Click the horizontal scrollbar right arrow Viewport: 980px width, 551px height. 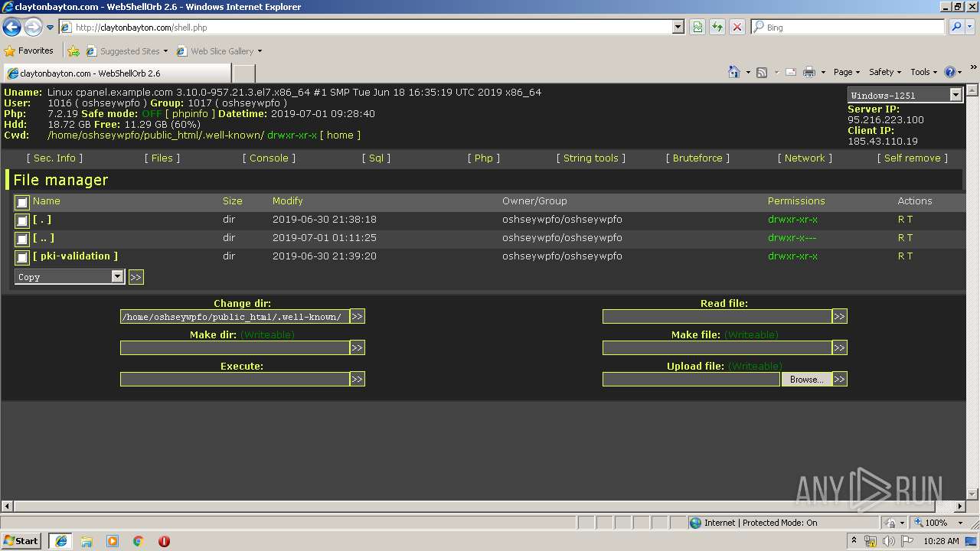point(960,506)
